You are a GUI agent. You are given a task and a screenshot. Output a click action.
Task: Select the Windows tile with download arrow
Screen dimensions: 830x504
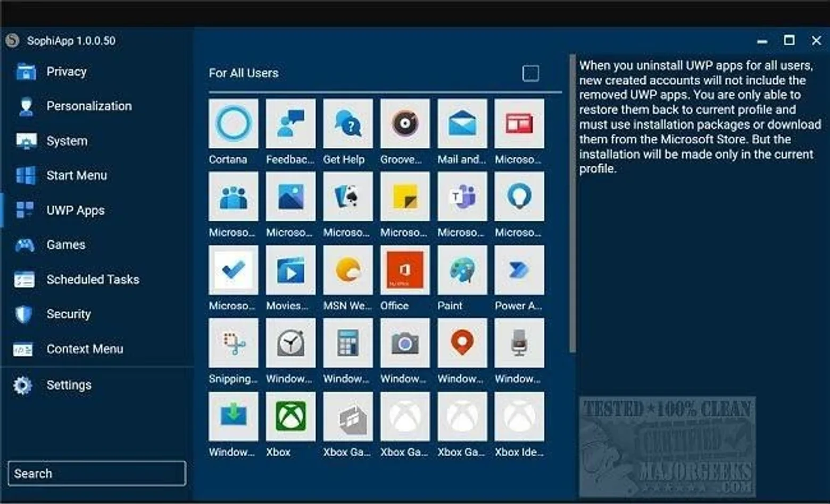pyautogui.click(x=234, y=417)
